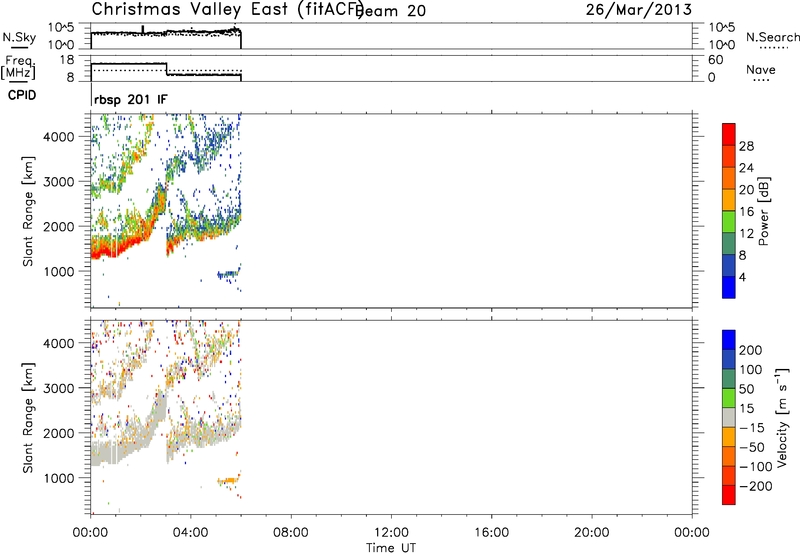Click the '4000' tick in the velocity panel
Image resolution: width=800 pixels, height=554 pixels.
(x=59, y=343)
